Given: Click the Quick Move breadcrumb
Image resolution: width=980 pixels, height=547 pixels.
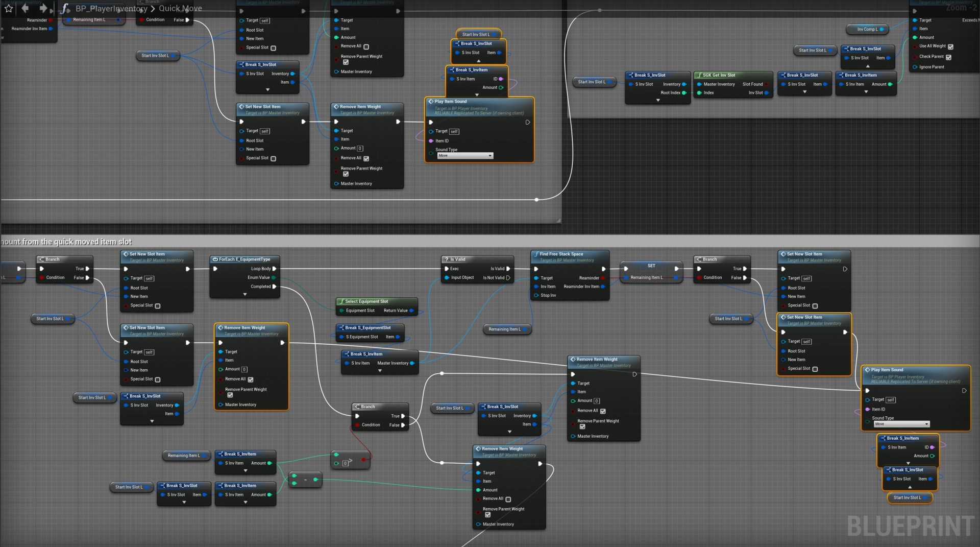Looking at the screenshot, I should (x=180, y=8).
